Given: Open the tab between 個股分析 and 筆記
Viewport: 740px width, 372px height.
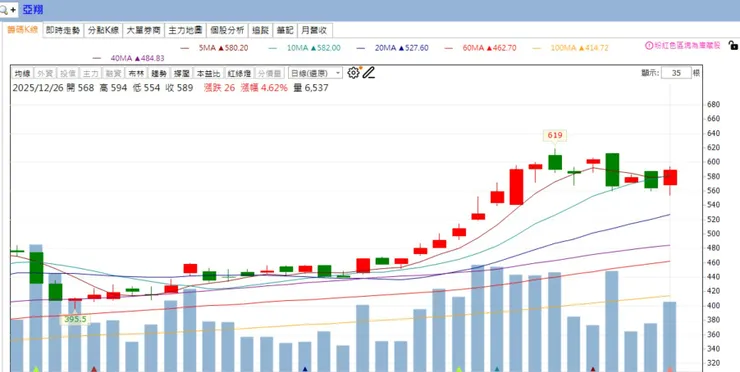Looking at the screenshot, I should click(x=260, y=30).
